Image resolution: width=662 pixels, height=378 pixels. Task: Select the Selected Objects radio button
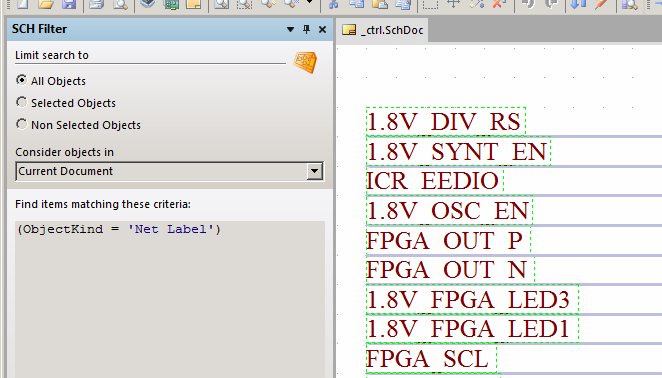22,102
